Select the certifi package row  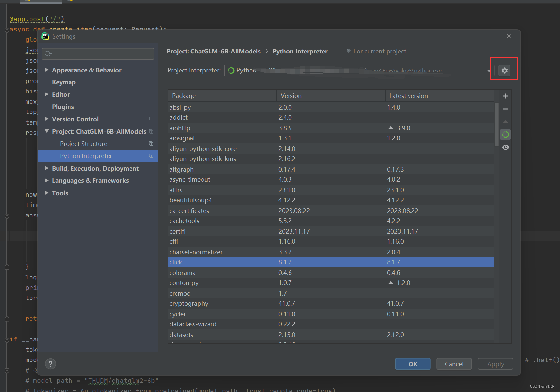point(331,231)
